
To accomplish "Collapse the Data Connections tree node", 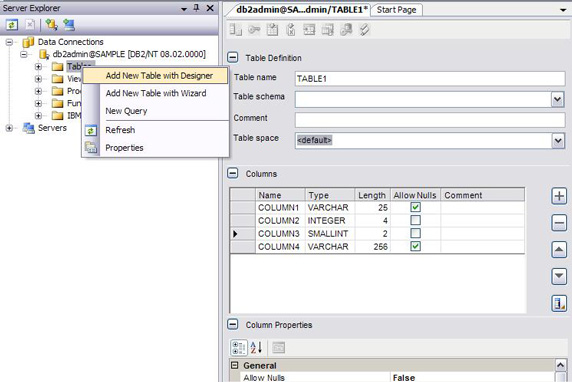I will (x=9, y=42).
